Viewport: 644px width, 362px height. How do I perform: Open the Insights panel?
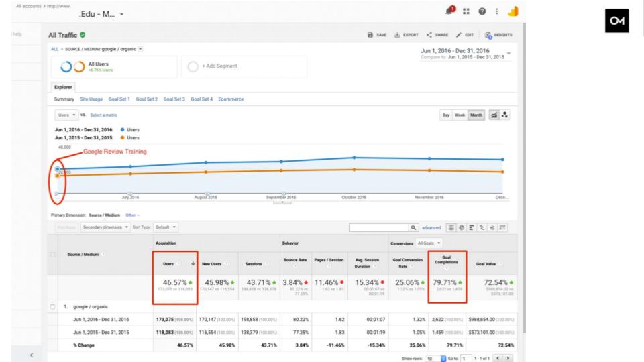coord(498,35)
